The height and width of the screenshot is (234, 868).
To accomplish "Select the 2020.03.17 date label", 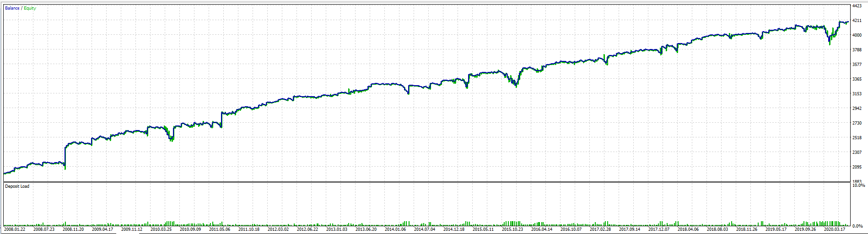I will [835, 229].
